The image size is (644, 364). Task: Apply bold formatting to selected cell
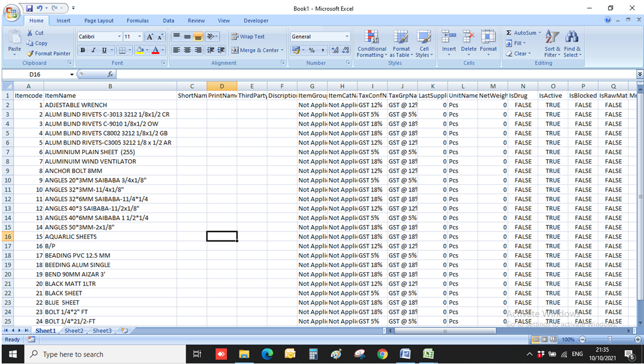click(x=82, y=50)
